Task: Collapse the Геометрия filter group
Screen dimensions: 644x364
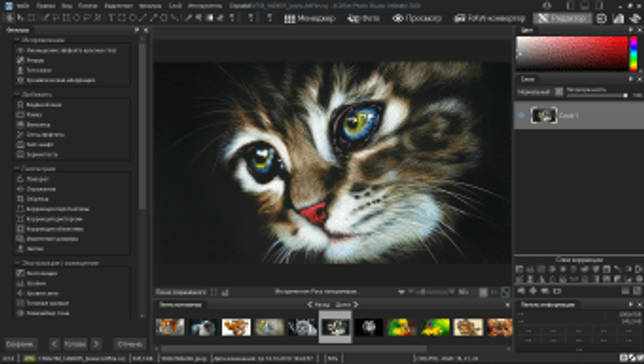Action: pos(17,168)
